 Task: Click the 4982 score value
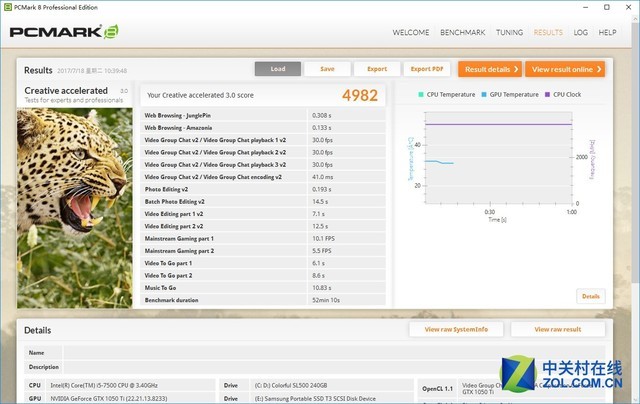pos(360,95)
